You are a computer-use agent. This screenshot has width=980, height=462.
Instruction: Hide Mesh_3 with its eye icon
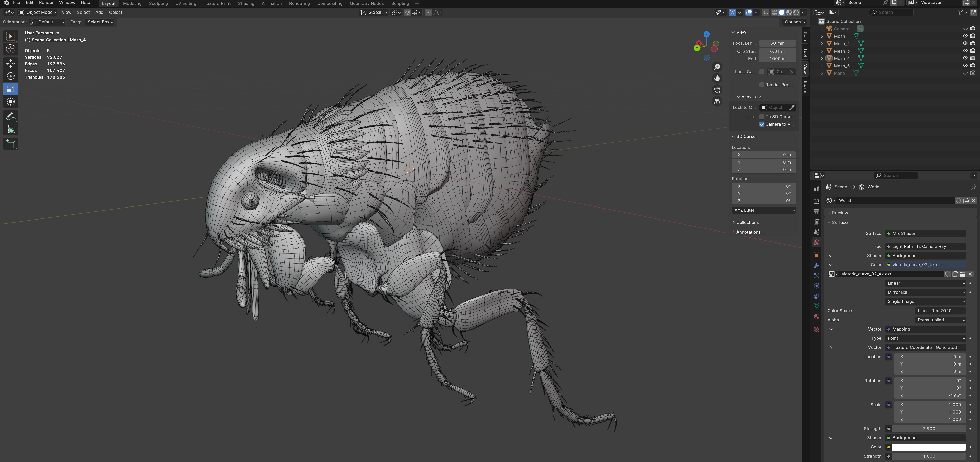coord(965,51)
